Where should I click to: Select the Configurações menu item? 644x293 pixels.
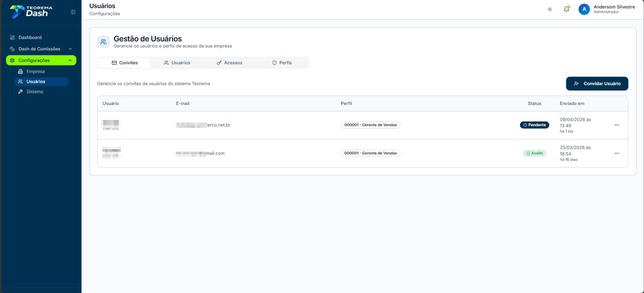pyautogui.click(x=41, y=60)
